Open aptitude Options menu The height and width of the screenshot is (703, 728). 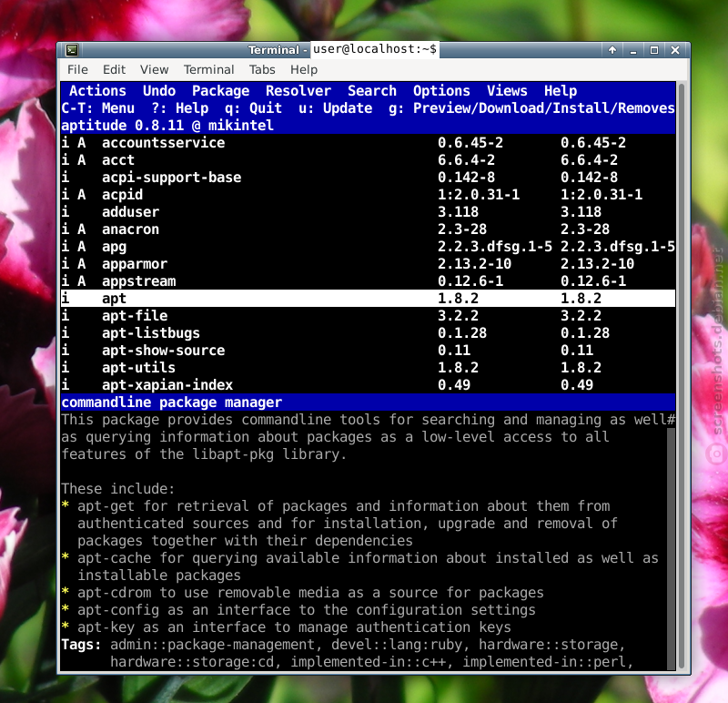tap(441, 90)
